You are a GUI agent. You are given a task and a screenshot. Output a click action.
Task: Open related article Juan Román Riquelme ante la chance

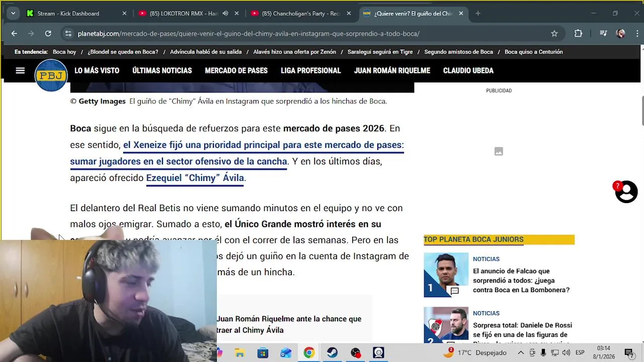[x=289, y=324]
